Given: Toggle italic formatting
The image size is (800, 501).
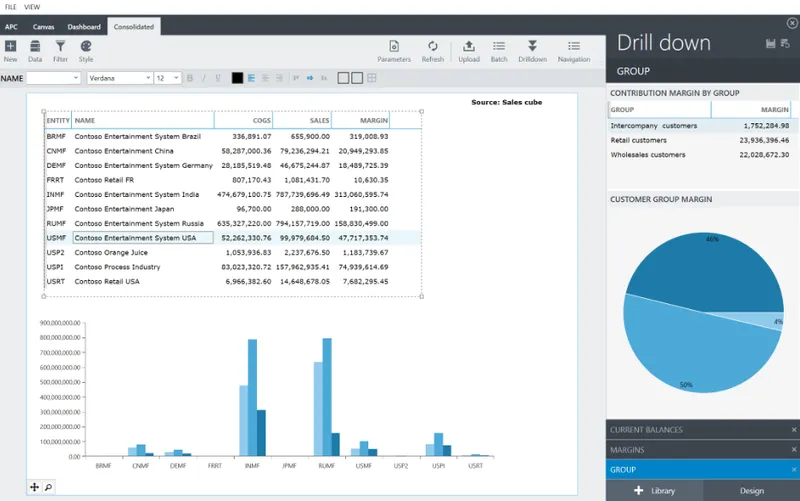Looking at the screenshot, I should click(204, 78).
